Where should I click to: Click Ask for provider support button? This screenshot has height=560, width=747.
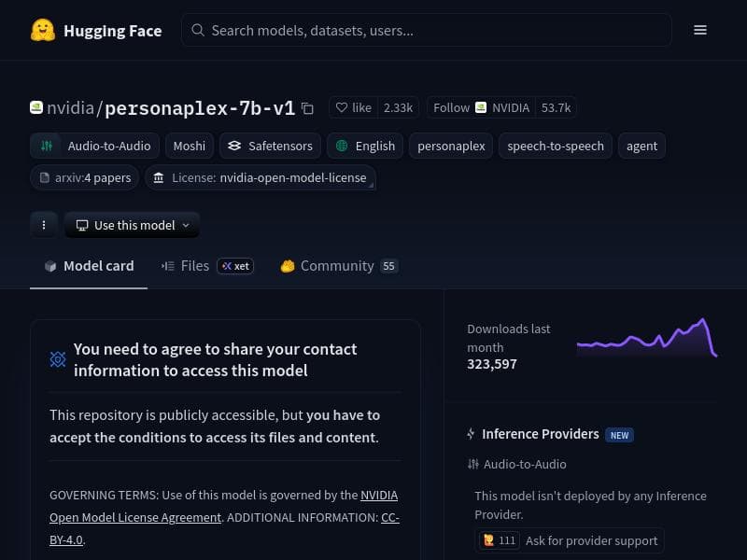pos(570,540)
